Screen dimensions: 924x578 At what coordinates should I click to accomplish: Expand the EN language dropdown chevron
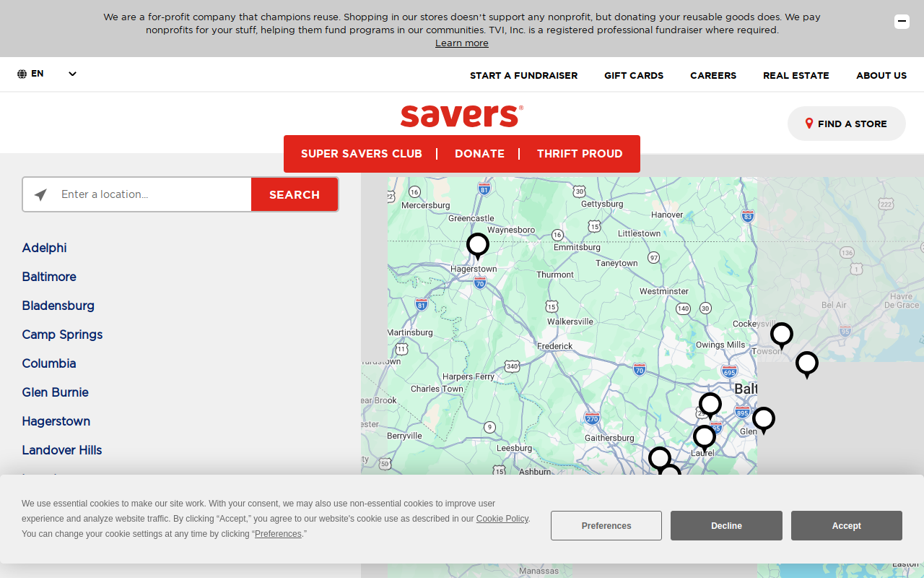coord(72,74)
